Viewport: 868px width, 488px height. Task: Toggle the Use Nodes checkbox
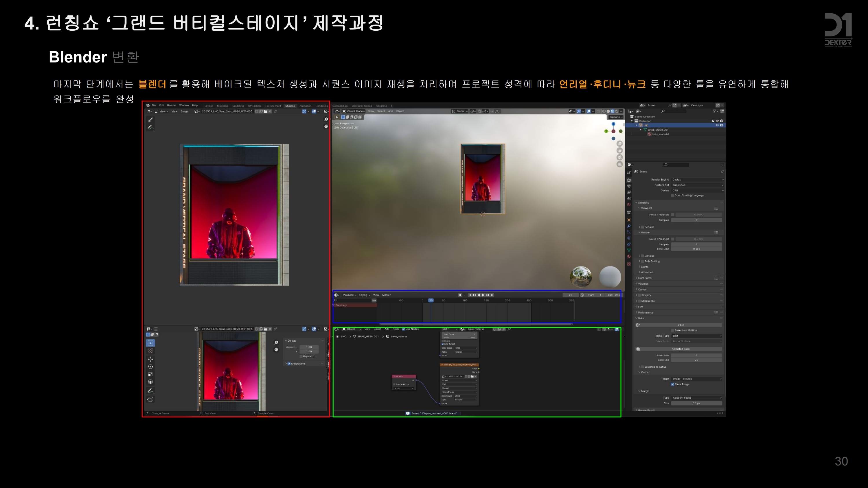pos(403,329)
